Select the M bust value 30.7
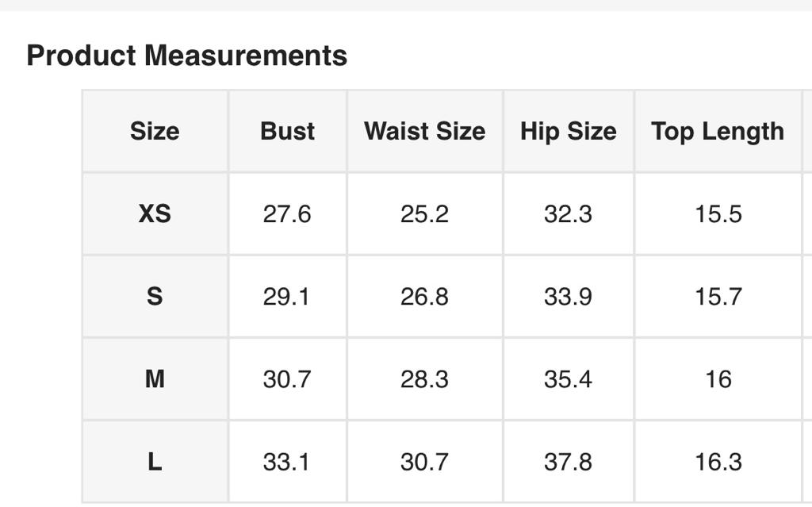The height and width of the screenshot is (507, 812). point(287,378)
